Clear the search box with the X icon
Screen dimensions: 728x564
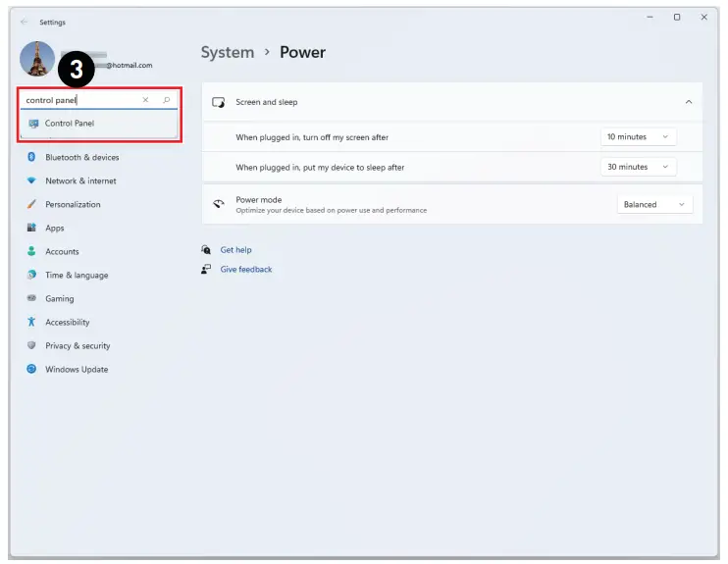(x=145, y=100)
